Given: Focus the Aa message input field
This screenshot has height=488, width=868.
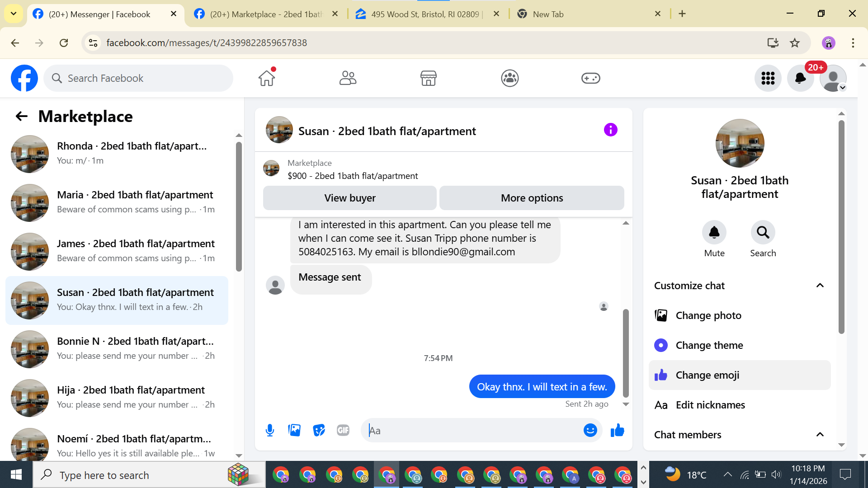Looking at the screenshot, I should pos(472,431).
